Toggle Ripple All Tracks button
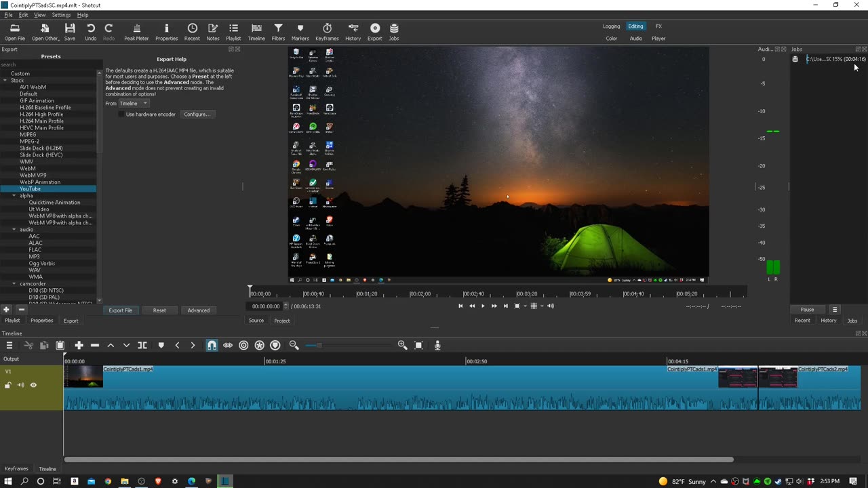Screen dimensions: 868x488 [259, 346]
